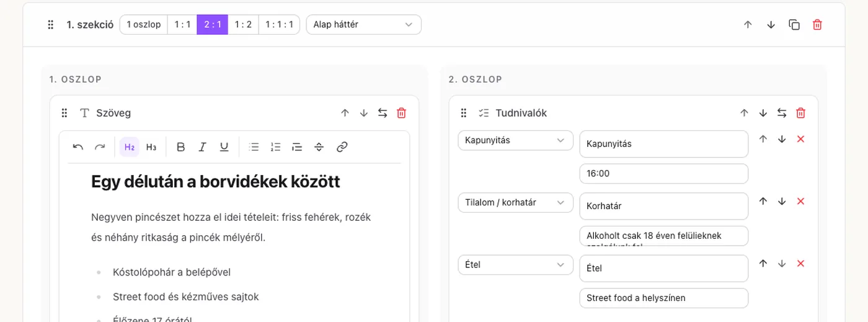
Task: Edit the Étel title field
Action: pos(664,269)
